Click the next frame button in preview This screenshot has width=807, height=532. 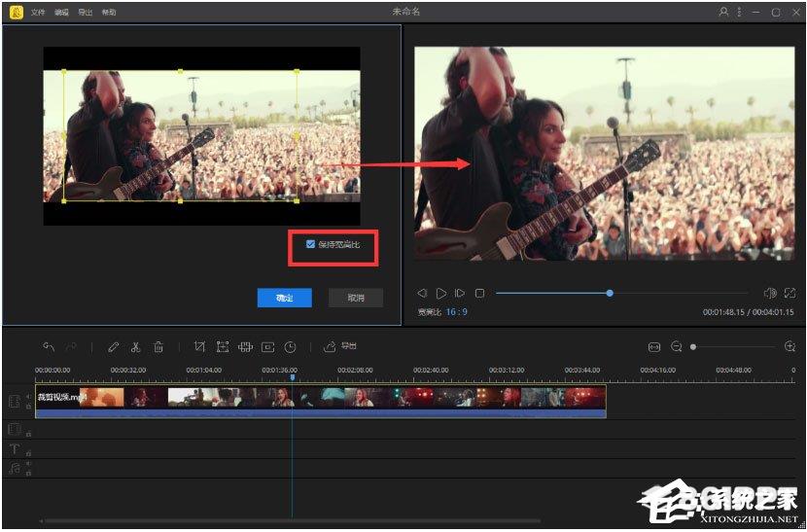tap(460, 293)
